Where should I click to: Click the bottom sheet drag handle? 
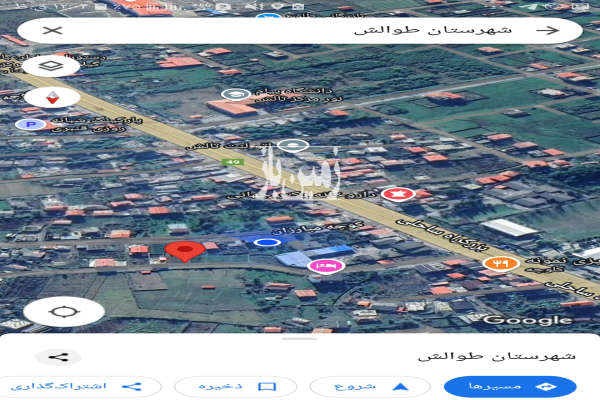300,338
